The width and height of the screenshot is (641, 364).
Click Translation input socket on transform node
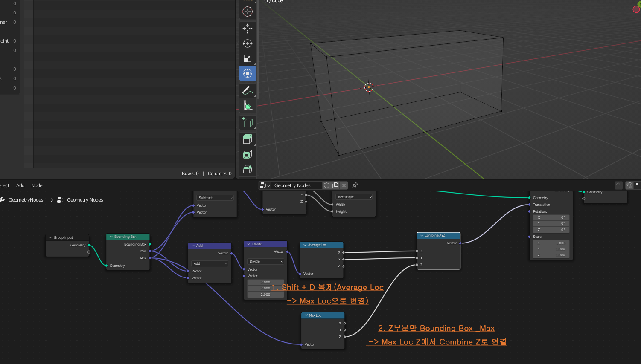530,205
